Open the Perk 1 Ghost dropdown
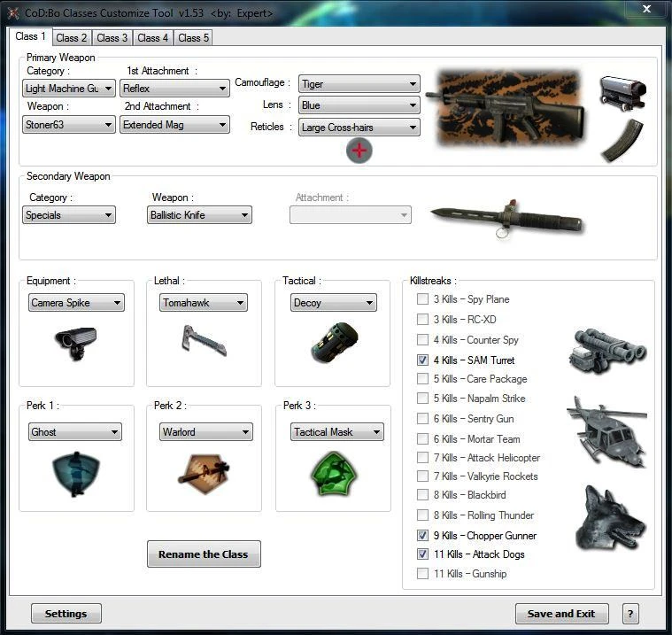 pyautogui.click(x=75, y=432)
